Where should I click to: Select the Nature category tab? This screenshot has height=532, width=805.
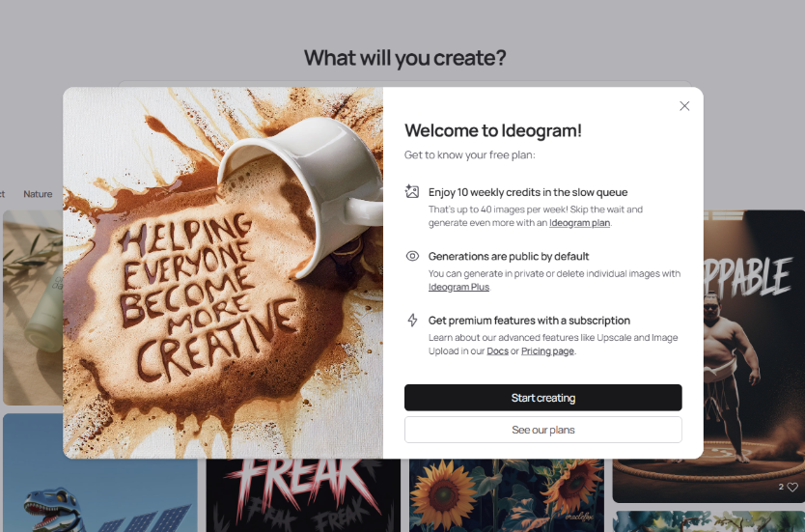click(x=38, y=194)
